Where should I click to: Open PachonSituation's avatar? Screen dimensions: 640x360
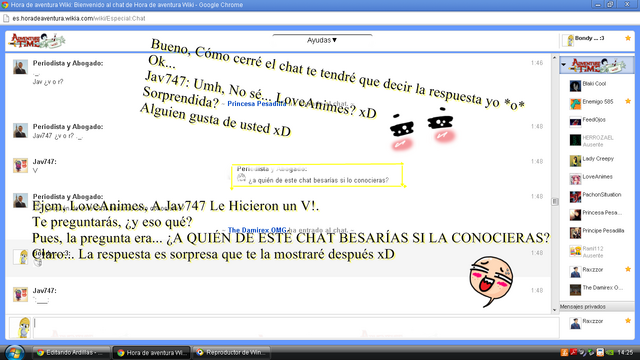click(575, 197)
